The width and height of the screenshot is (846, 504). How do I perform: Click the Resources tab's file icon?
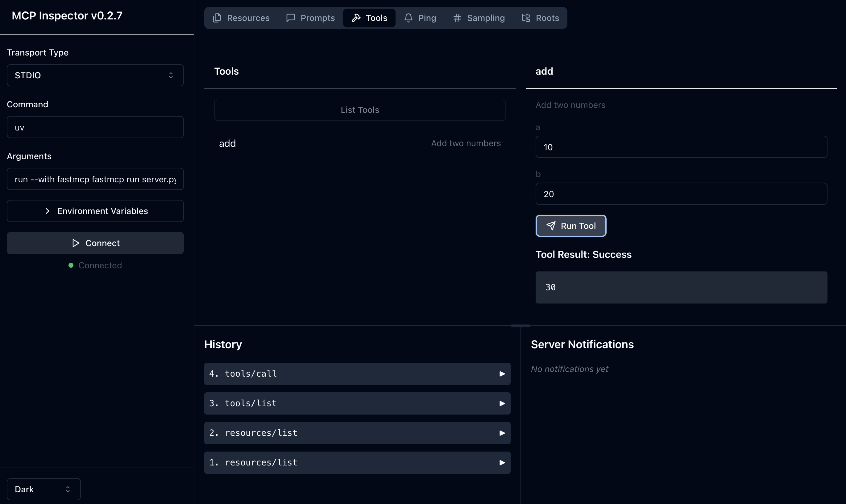217,18
